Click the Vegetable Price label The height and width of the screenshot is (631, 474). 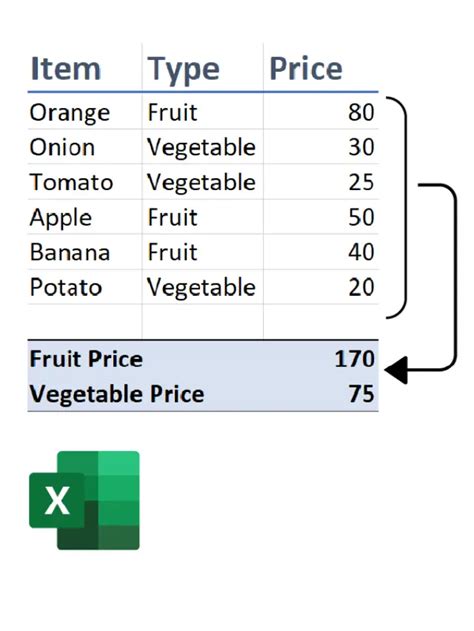point(117,394)
